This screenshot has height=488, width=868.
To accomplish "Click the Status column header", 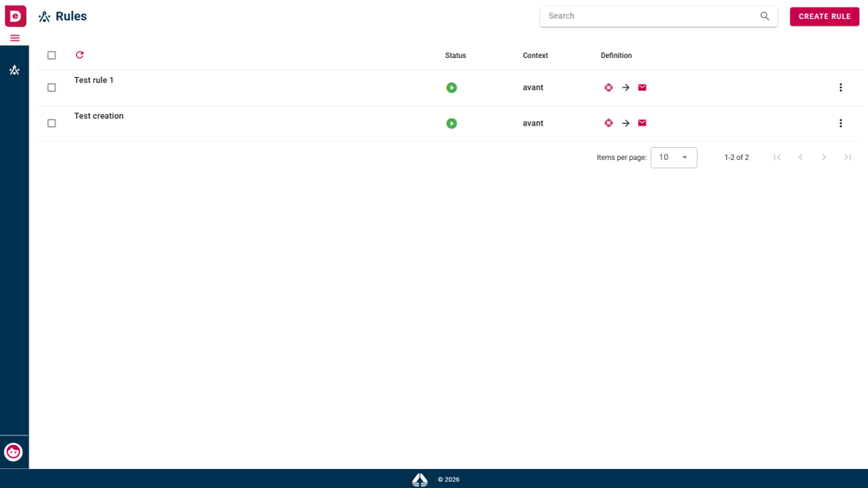I will 456,55.
